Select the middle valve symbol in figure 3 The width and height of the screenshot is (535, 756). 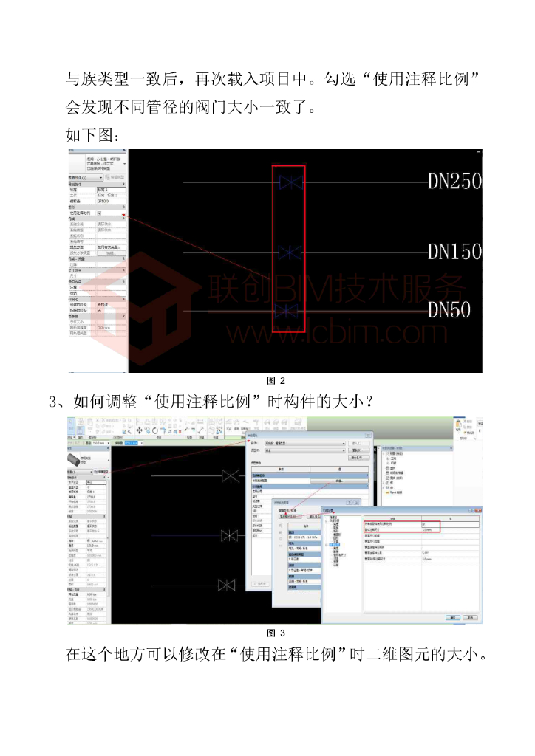(x=230, y=536)
